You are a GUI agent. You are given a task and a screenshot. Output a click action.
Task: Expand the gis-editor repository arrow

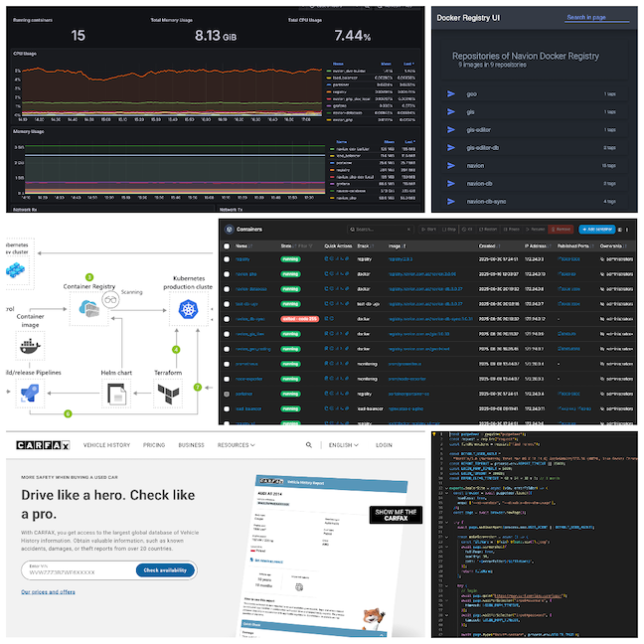pos(451,130)
